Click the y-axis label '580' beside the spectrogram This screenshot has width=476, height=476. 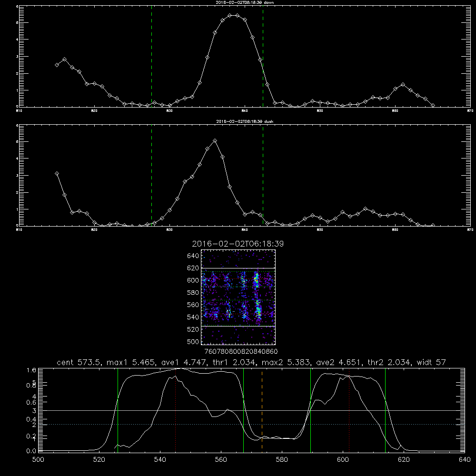coord(193,293)
